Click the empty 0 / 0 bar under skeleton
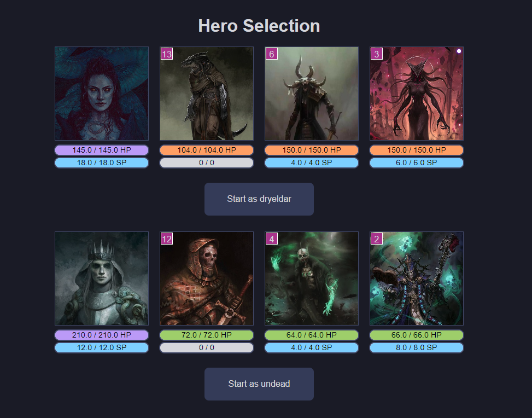Viewport: 532px width, 418px height. coord(207,348)
